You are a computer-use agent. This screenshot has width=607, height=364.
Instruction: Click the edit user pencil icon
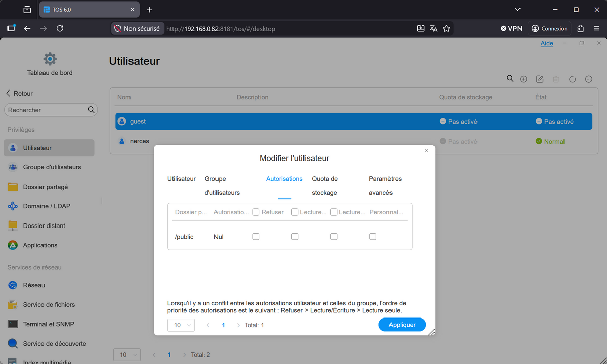tap(540, 79)
